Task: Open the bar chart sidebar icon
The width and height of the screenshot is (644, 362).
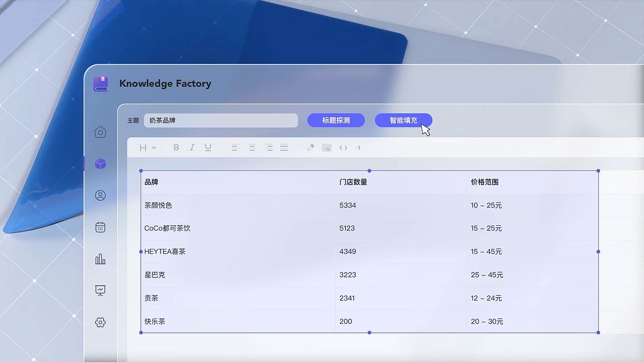Action: 101,259
